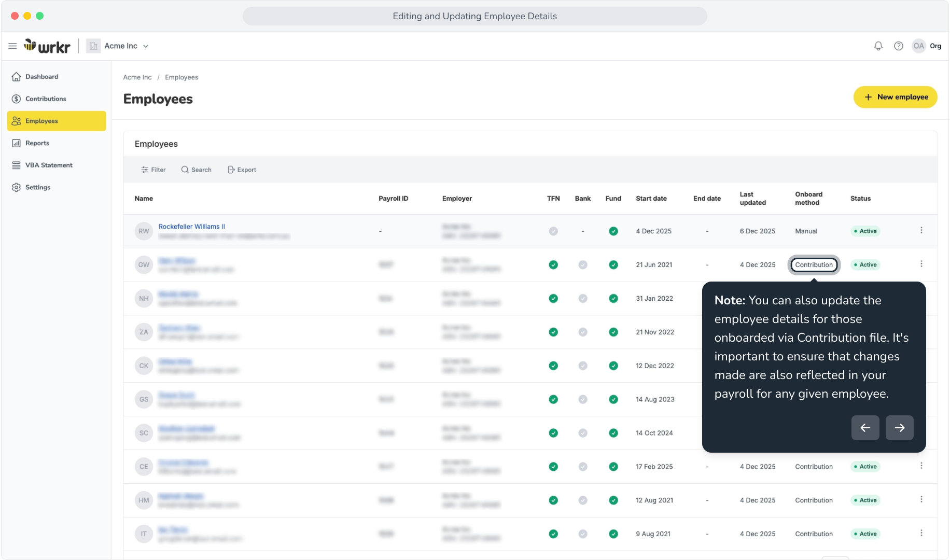Open row actions for Rockefeller Williams II

[x=921, y=230]
